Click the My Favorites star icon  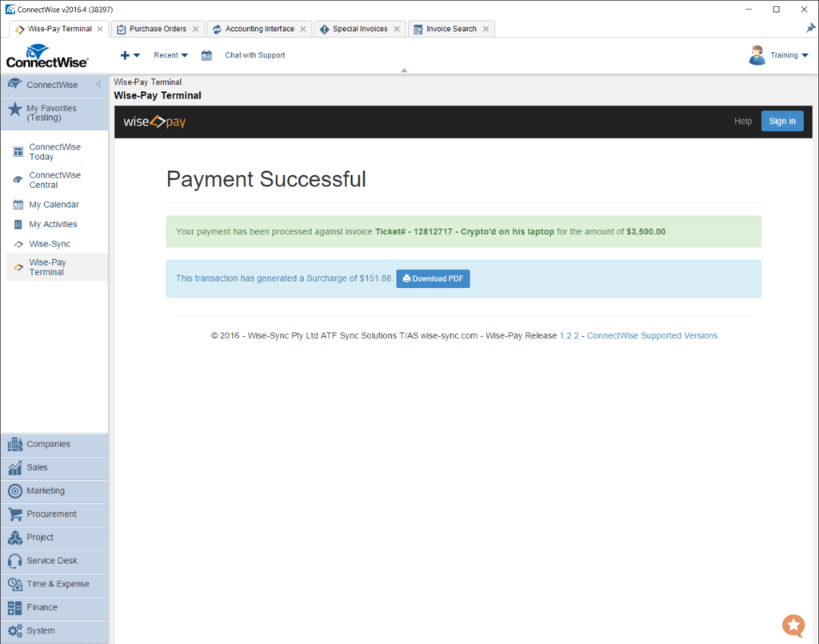coord(15,109)
